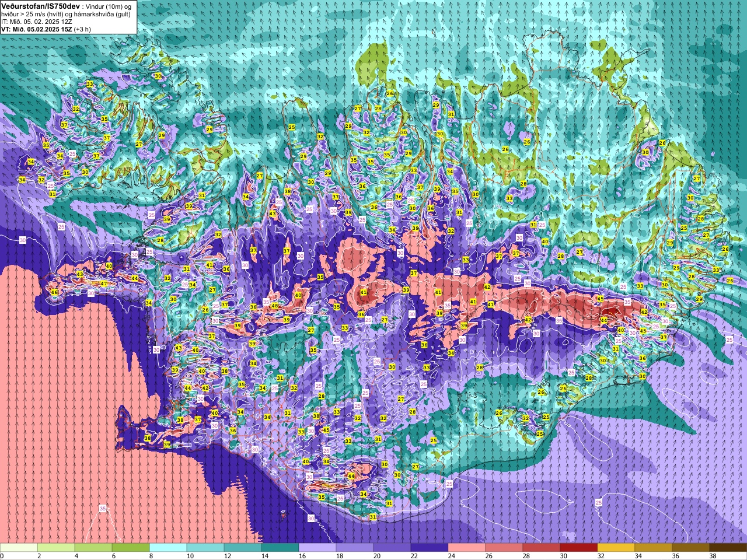This screenshot has width=747, height=560.
Task: Select the salmon 26–28 legend swatch
Action: (x=504, y=548)
